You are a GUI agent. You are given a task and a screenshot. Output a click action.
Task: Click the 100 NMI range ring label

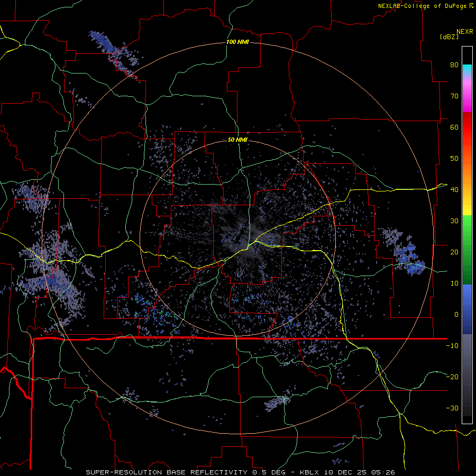[x=237, y=42]
